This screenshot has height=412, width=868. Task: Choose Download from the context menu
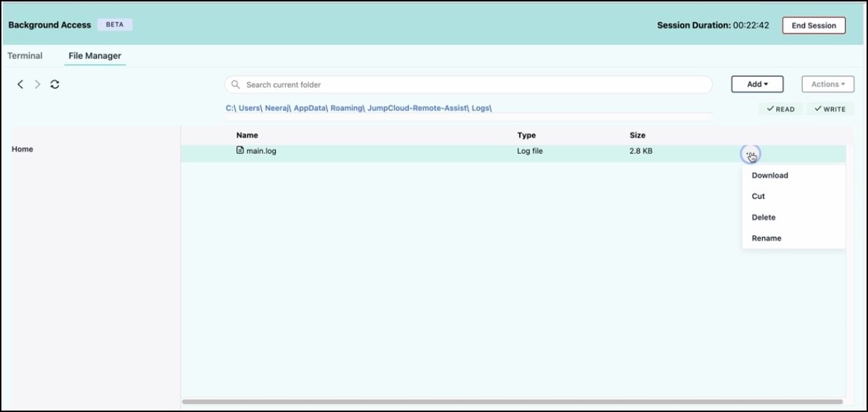[x=770, y=175]
